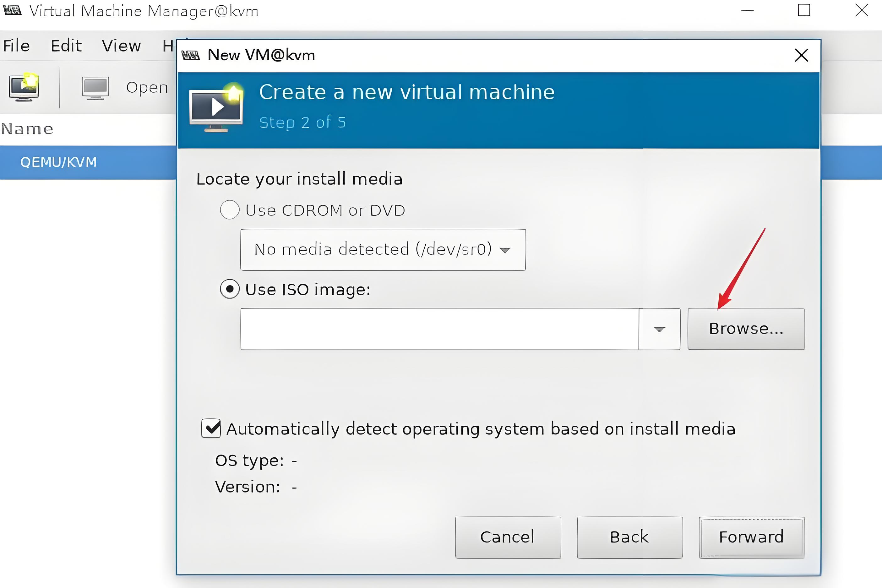Maximize the Virtual Machine Manager window
Image resolution: width=882 pixels, height=588 pixels.
pyautogui.click(x=803, y=10)
